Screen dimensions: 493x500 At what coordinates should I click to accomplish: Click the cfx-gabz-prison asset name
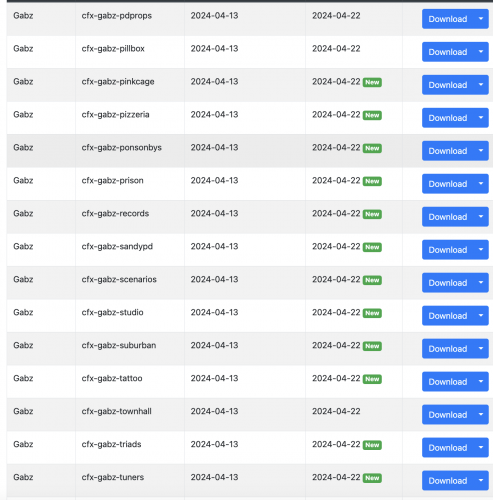tap(112, 181)
